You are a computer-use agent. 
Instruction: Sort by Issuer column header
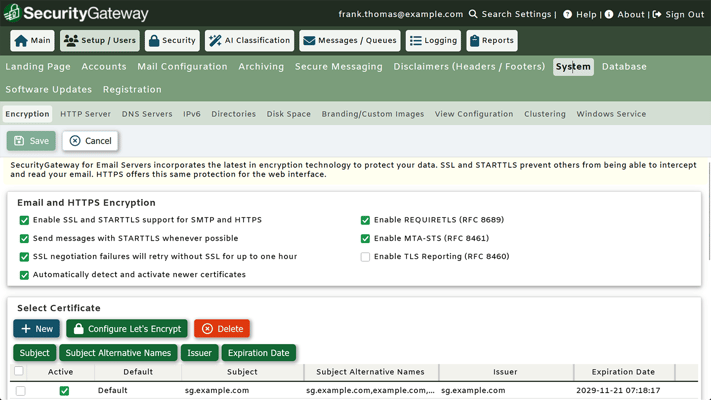(x=506, y=372)
